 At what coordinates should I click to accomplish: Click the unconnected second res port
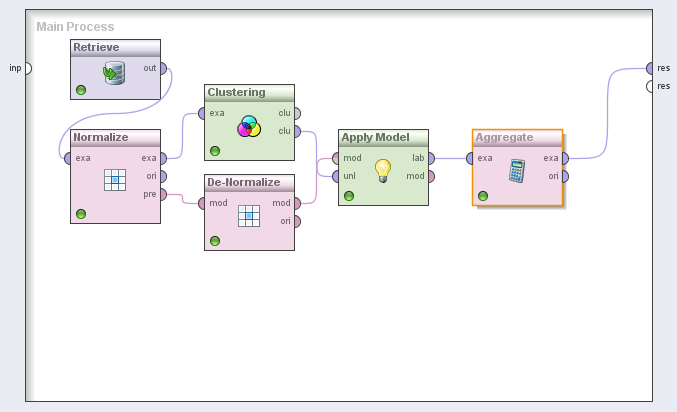(x=650, y=86)
